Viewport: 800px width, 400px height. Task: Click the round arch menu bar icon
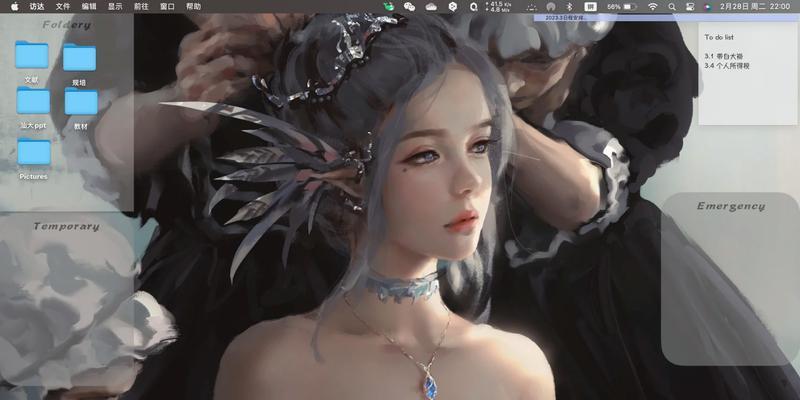pyautogui.click(x=551, y=7)
